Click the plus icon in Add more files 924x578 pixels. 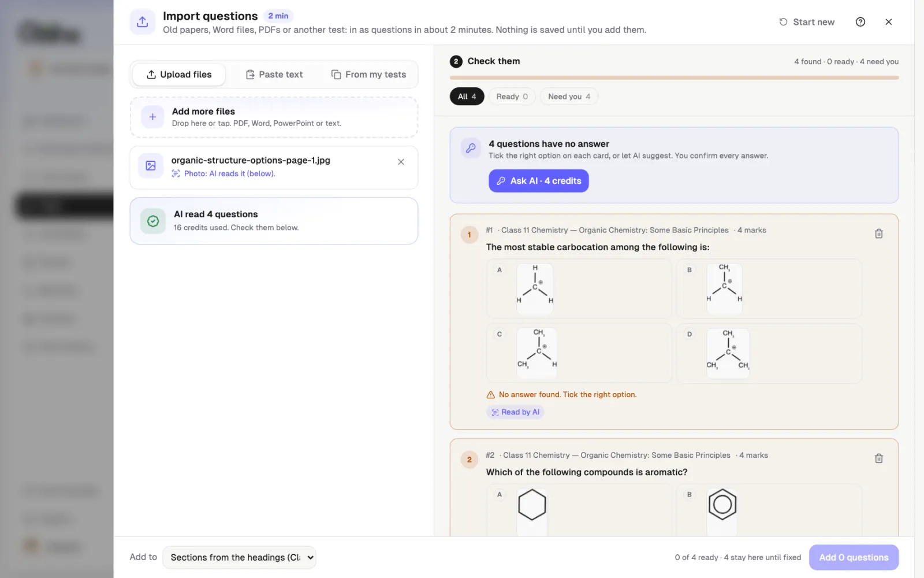coord(152,117)
